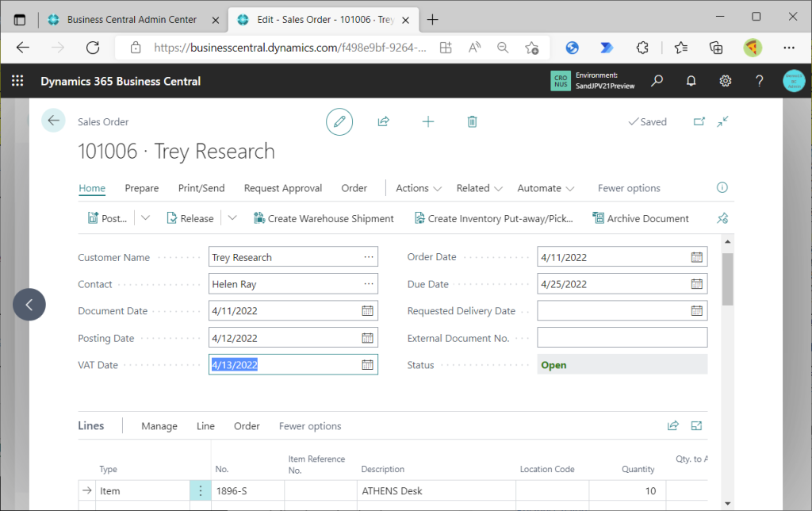The image size is (812, 511).
Task: Show the previous record with side chevron
Action: [29, 304]
